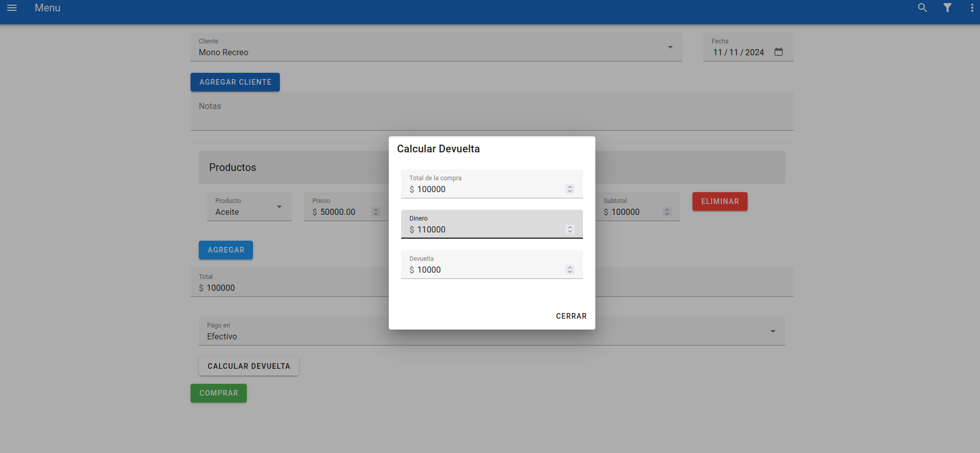Click the Total de la compra spinner

pos(570,189)
